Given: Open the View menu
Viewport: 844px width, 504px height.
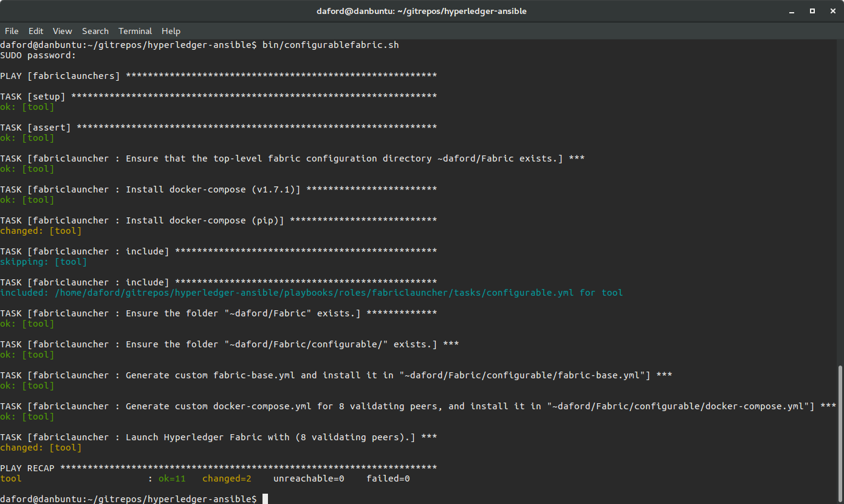Looking at the screenshot, I should [63, 31].
